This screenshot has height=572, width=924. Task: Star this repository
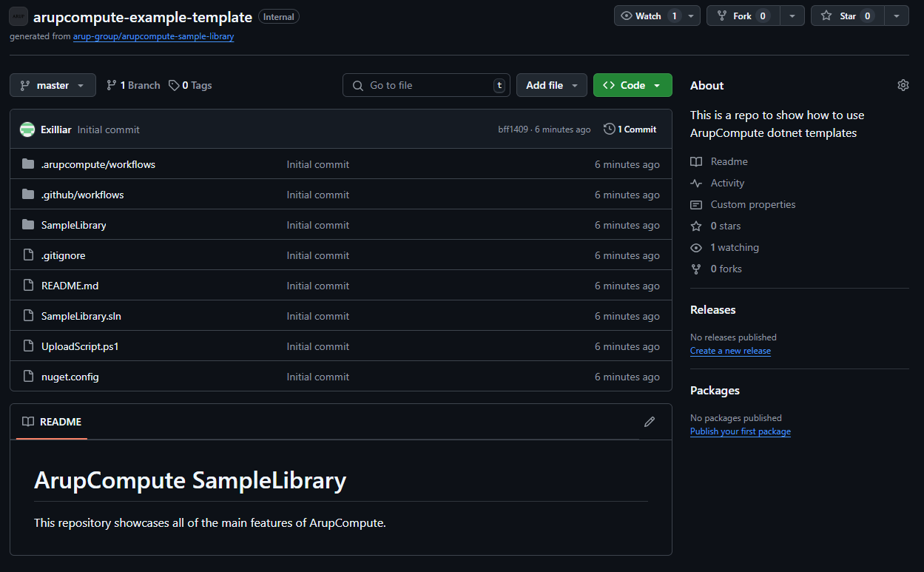848,16
